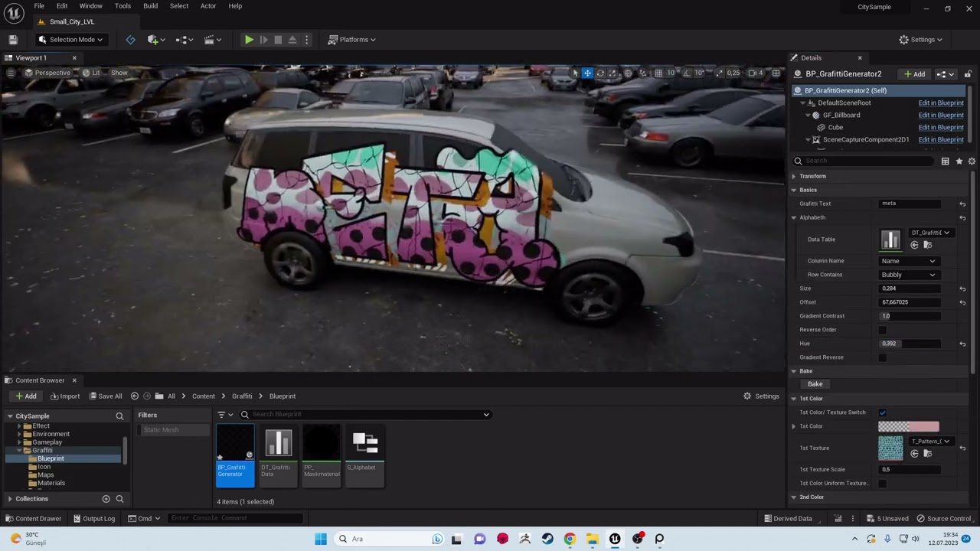
Task: Open camera speed setting
Action: point(756,73)
